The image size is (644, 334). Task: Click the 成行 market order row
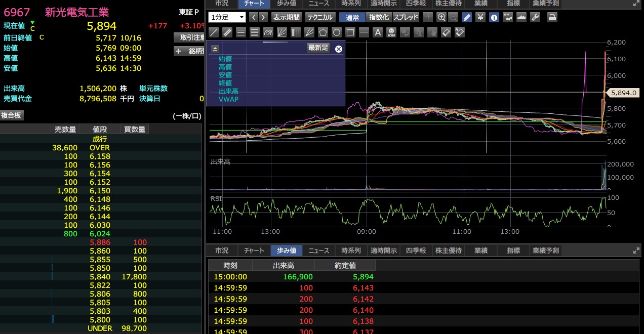click(x=100, y=139)
